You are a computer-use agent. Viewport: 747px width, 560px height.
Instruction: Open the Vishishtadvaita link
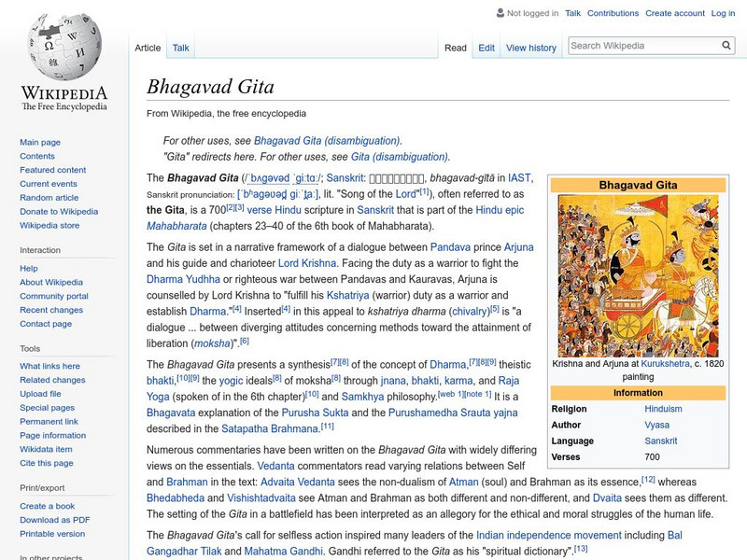pyautogui.click(x=261, y=498)
